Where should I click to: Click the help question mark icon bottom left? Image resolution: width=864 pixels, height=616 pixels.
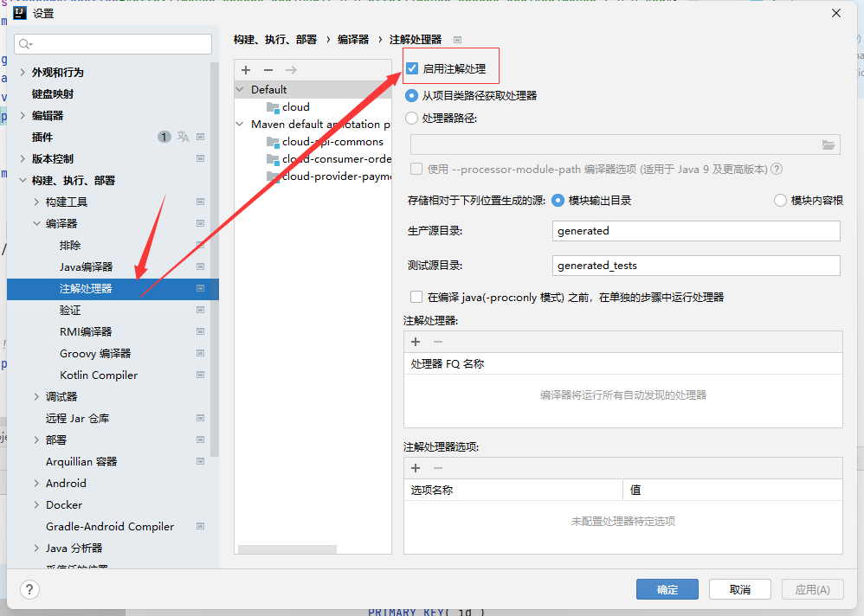(x=29, y=589)
